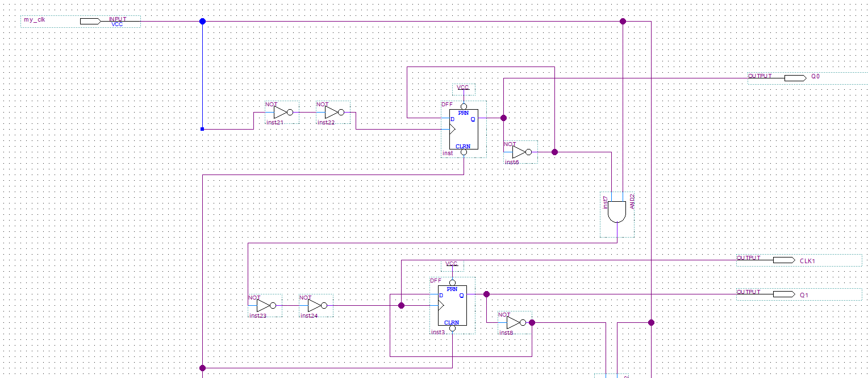Select the NOT gate inst23
Image resolution: width=868 pixels, height=378 pixels.
(263, 305)
